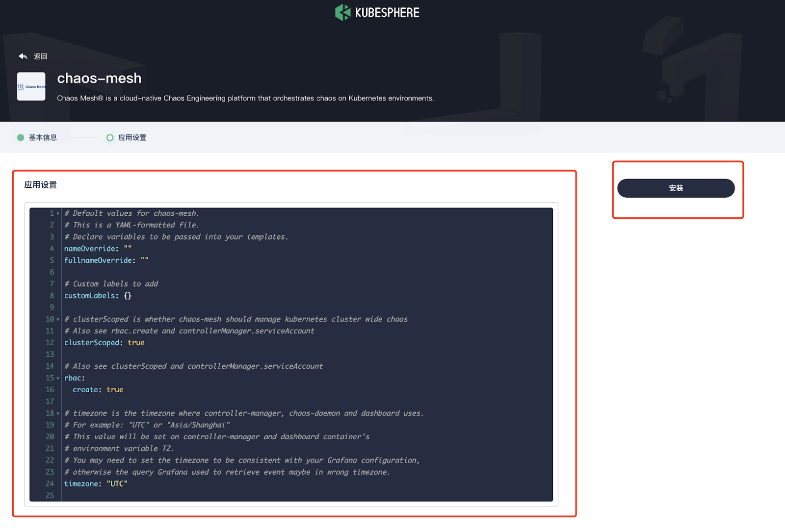Select the 应用设置 step
Image resolution: width=785 pixels, height=532 pixels.
coord(132,137)
